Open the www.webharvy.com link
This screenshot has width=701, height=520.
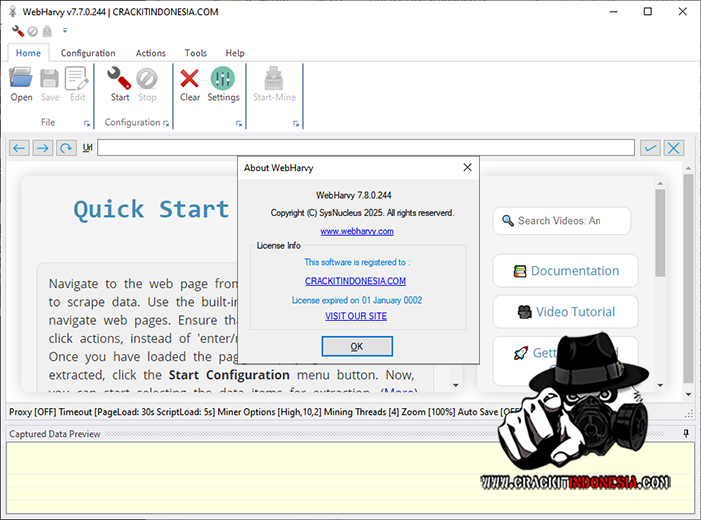[357, 231]
